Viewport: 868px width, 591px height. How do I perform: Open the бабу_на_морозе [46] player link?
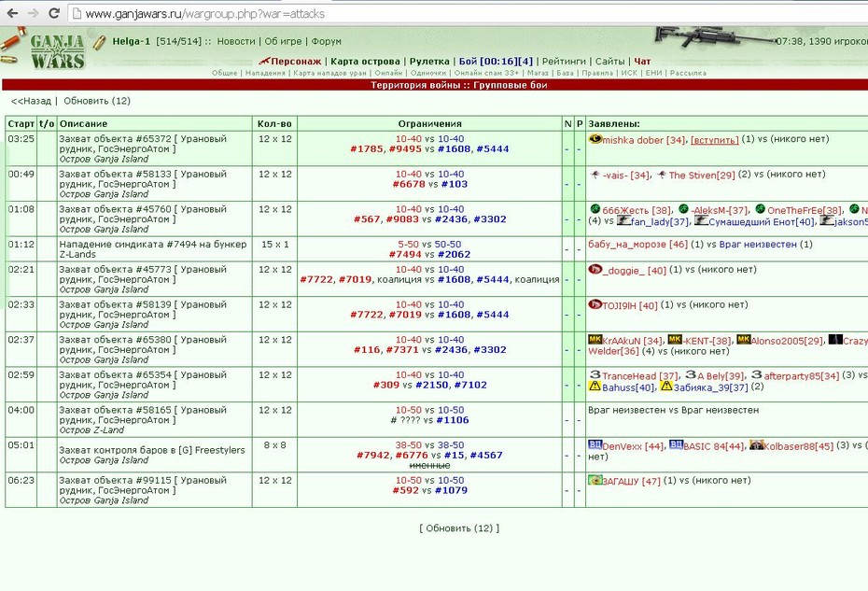point(637,245)
